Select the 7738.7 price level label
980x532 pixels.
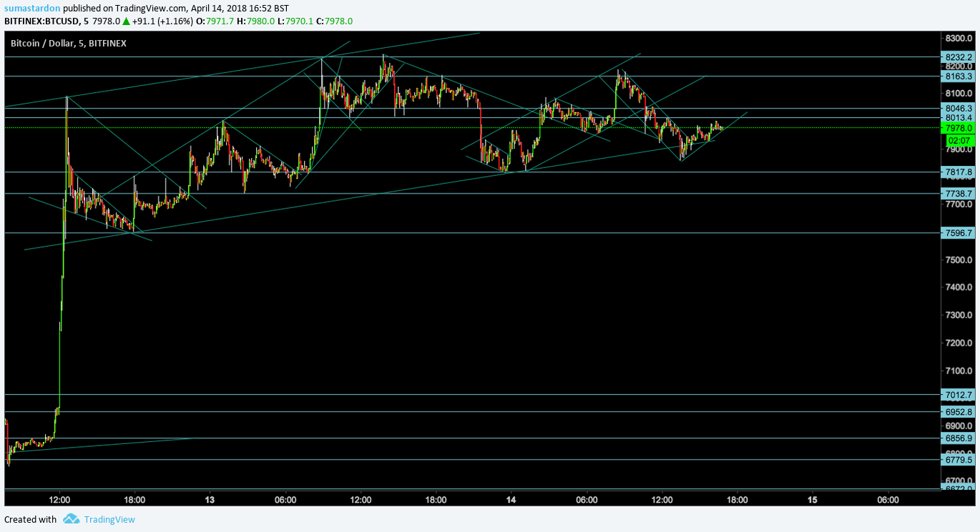click(x=959, y=193)
